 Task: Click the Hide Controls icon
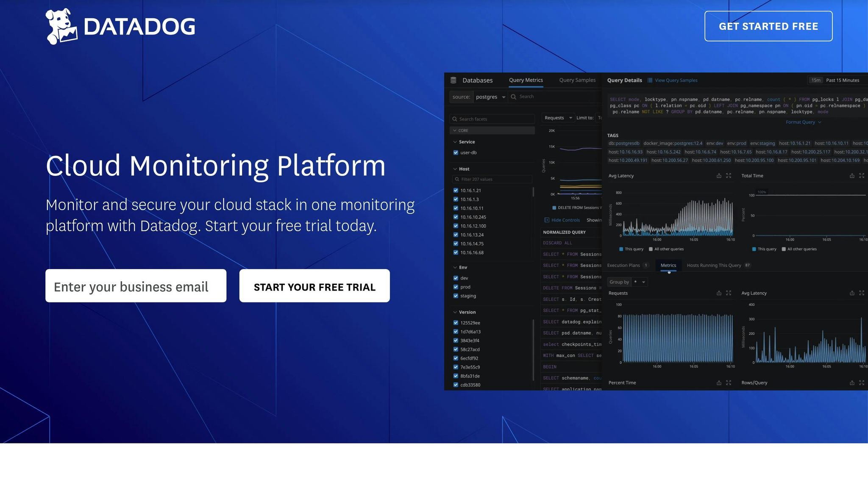(x=547, y=220)
